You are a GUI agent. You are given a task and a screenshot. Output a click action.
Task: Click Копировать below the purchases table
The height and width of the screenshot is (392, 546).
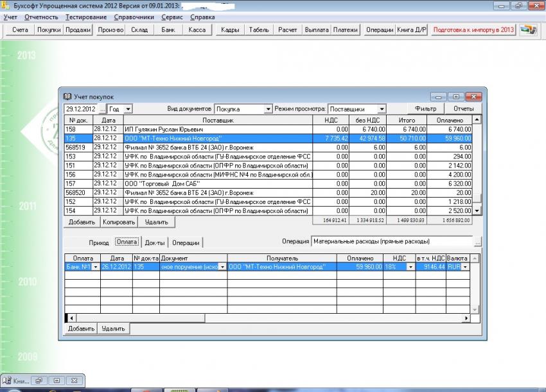click(119, 222)
